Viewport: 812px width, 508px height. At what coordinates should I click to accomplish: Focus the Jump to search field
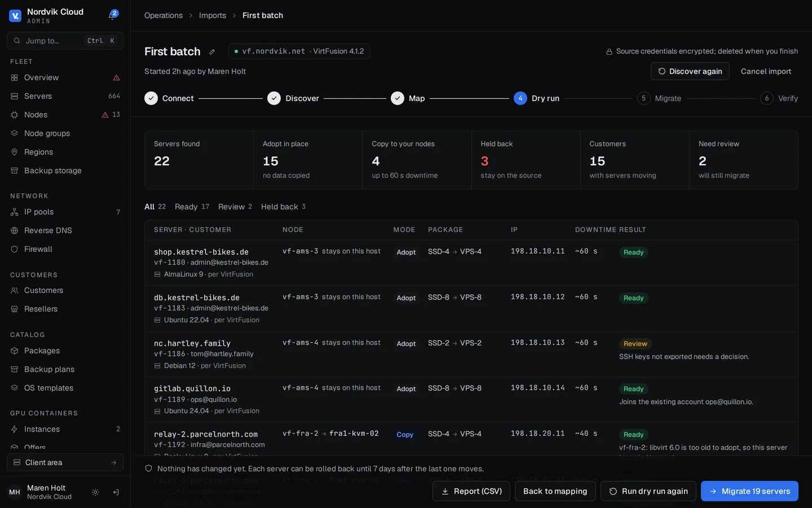65,41
